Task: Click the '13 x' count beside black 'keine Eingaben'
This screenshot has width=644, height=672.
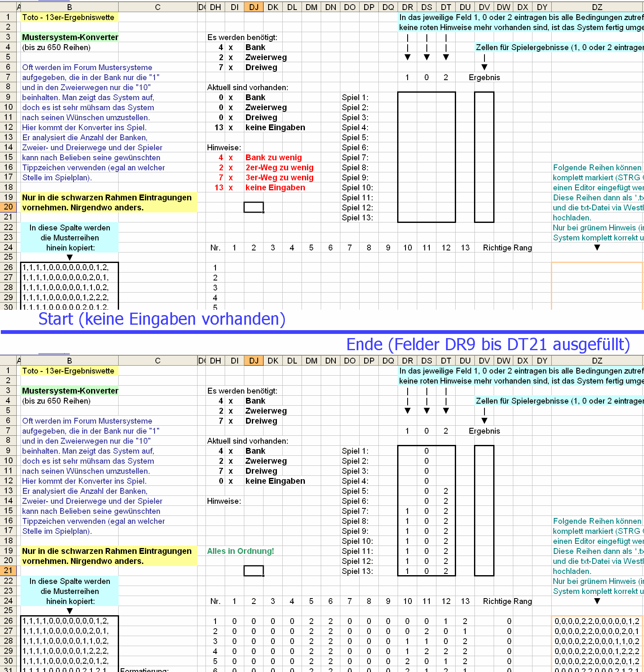Action: click(x=224, y=127)
